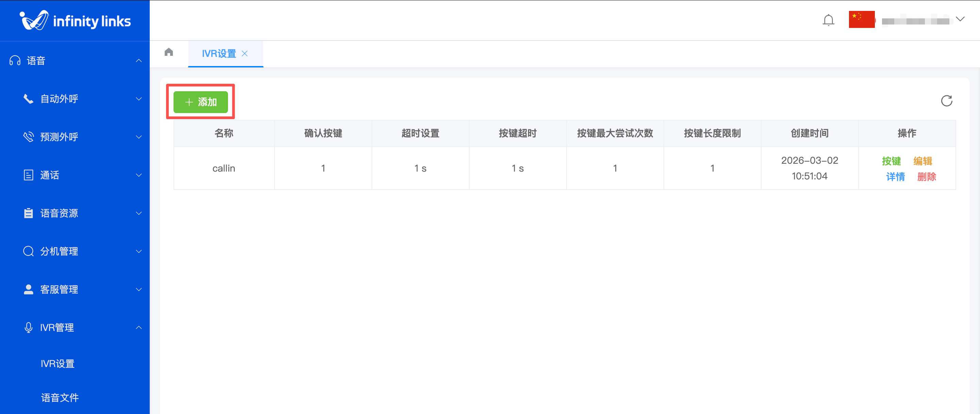
Task: Click 编辑 link for callin row
Action: 922,161
